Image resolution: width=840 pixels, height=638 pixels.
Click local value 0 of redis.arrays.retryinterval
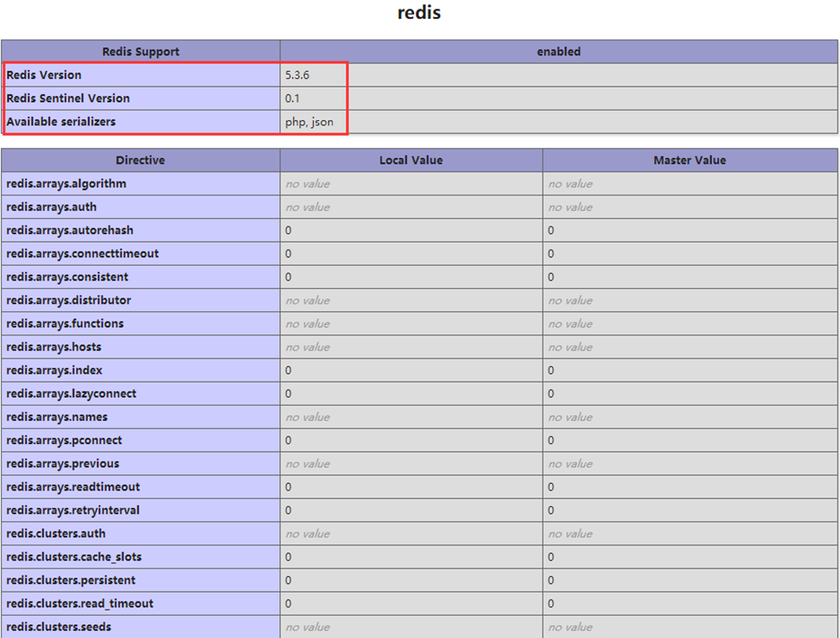tap(288, 510)
